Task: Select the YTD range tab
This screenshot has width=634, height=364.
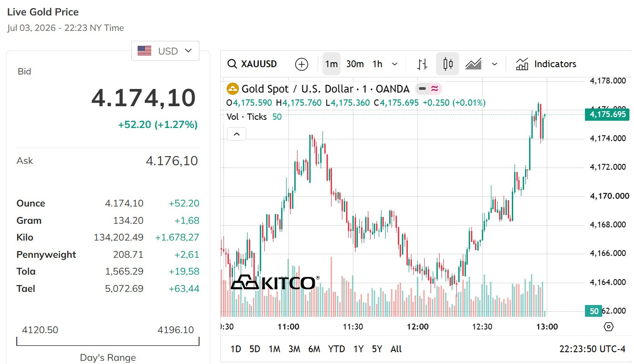Action: (337, 349)
